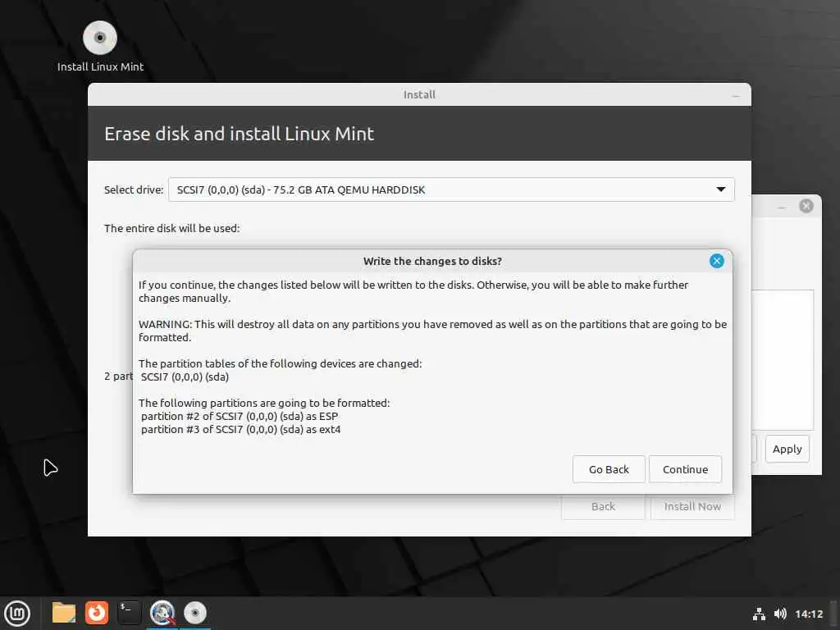Click the Select drive label

[134, 189]
